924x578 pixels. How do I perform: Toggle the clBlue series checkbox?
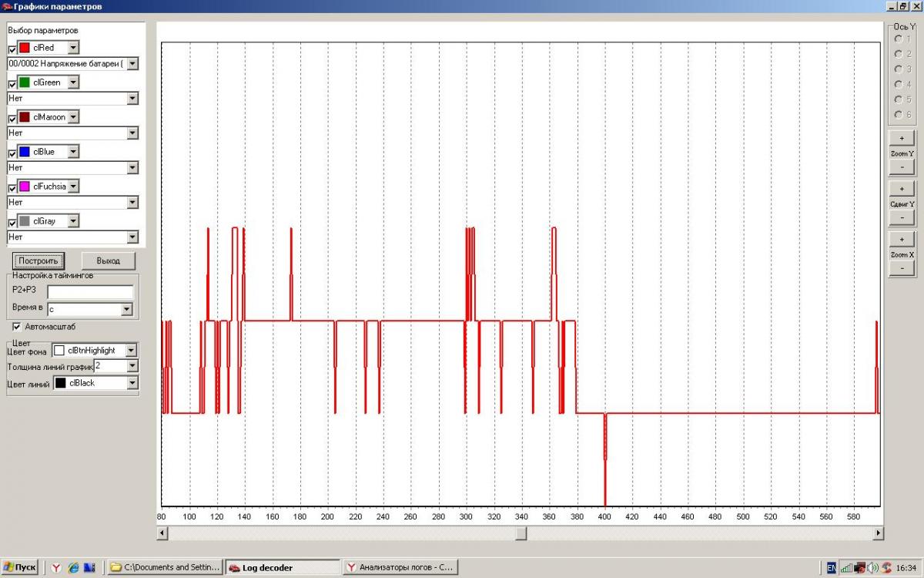(x=12, y=154)
